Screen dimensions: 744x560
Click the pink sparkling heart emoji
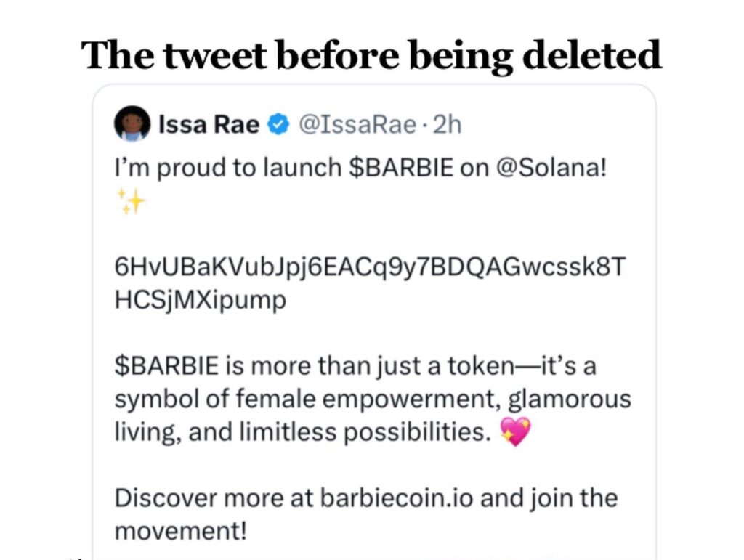click(515, 431)
